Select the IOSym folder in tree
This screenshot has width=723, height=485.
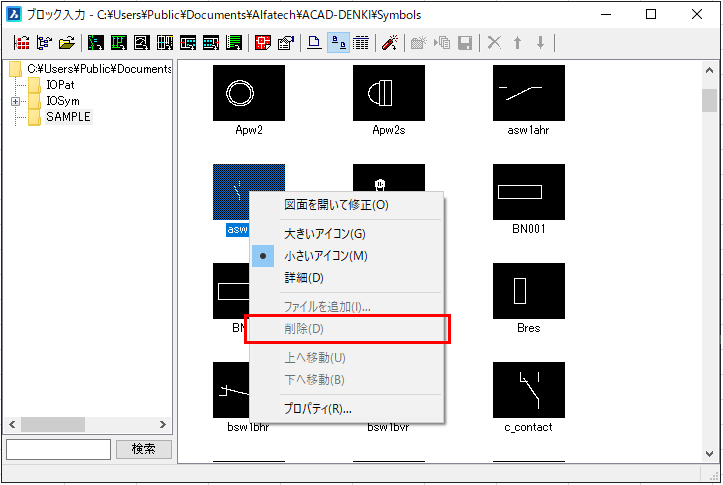click(x=63, y=101)
